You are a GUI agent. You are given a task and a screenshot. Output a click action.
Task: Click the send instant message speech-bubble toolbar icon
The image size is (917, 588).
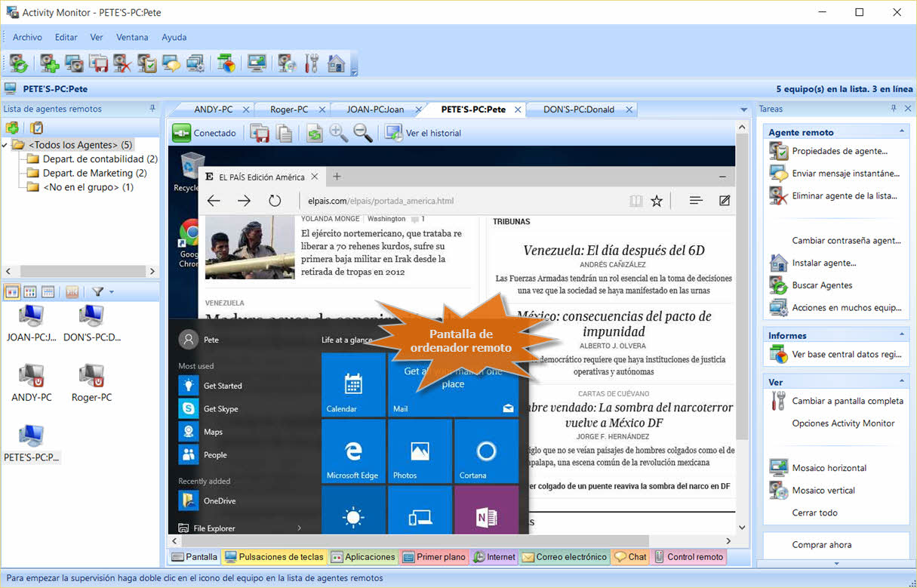click(x=171, y=63)
